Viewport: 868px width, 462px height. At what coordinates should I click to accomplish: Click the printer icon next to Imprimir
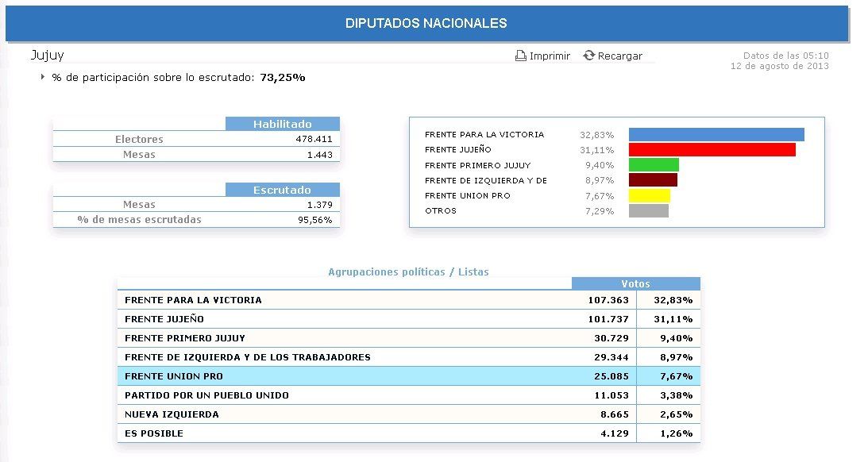pos(521,56)
